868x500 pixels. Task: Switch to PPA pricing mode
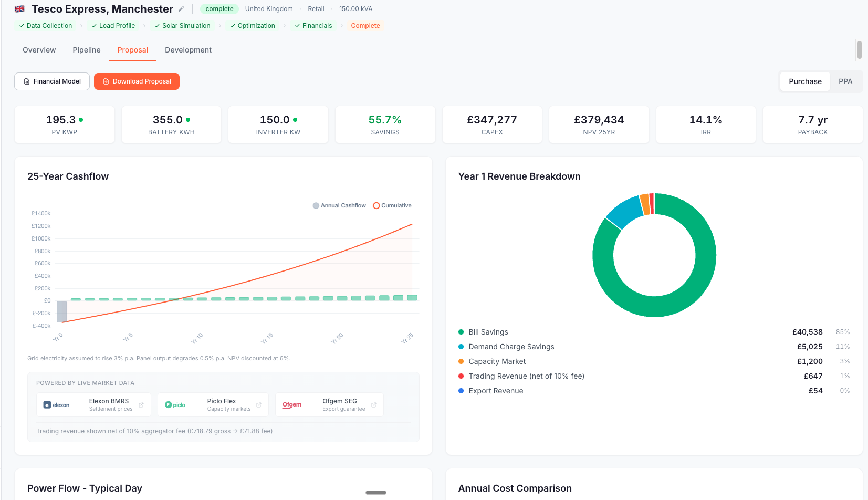tap(845, 81)
